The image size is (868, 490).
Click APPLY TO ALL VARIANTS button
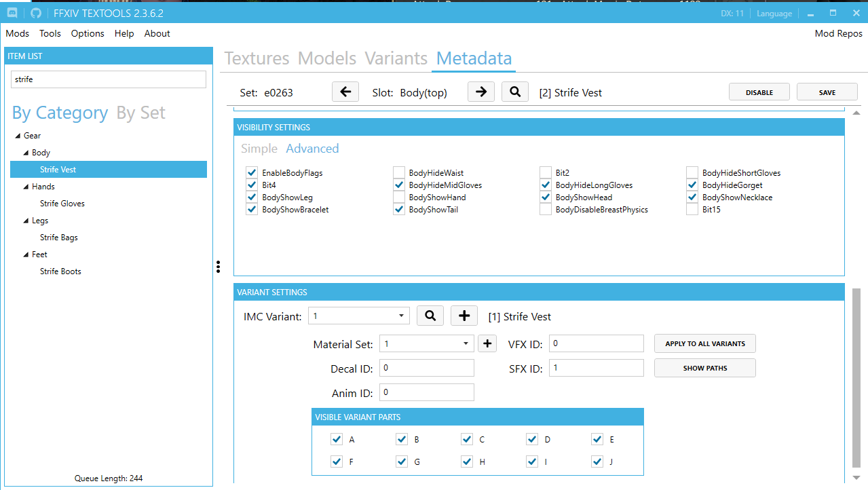click(x=705, y=343)
